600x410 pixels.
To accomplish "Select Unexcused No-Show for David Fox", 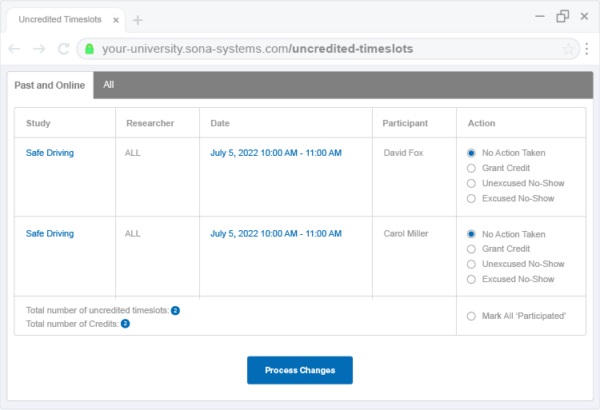I will tap(471, 183).
